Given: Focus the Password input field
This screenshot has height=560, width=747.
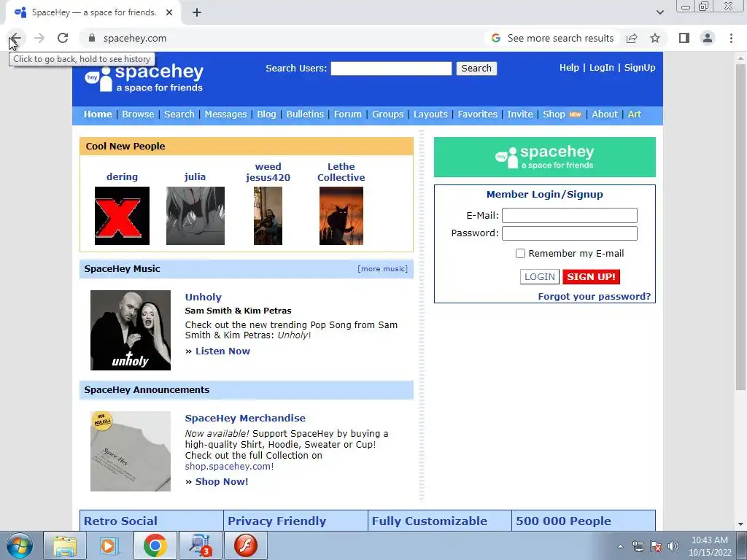Looking at the screenshot, I should [569, 233].
